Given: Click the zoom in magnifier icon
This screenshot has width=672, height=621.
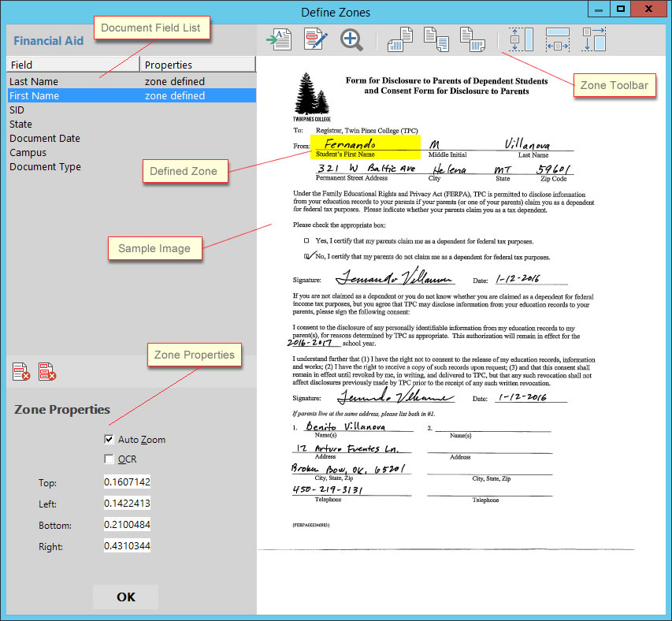Looking at the screenshot, I should tap(351, 39).
